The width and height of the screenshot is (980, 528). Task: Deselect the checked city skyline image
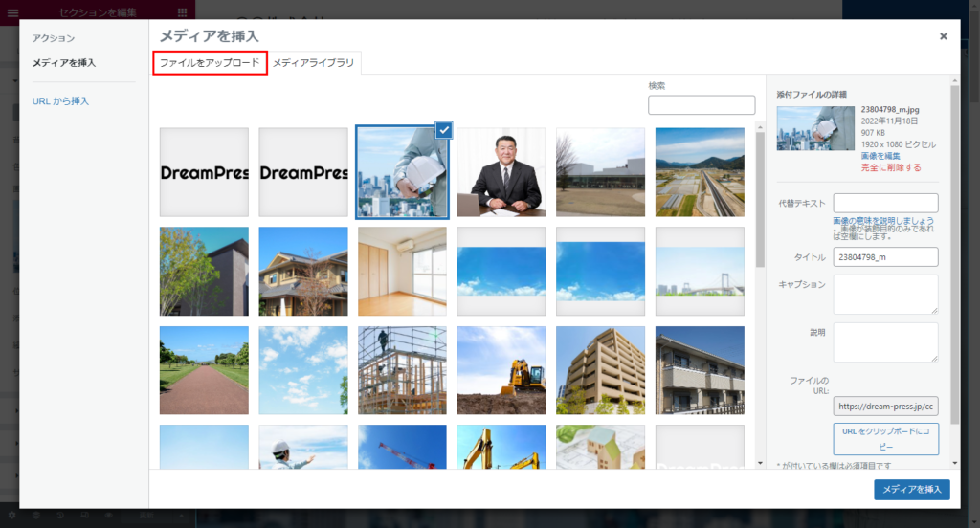(x=444, y=129)
